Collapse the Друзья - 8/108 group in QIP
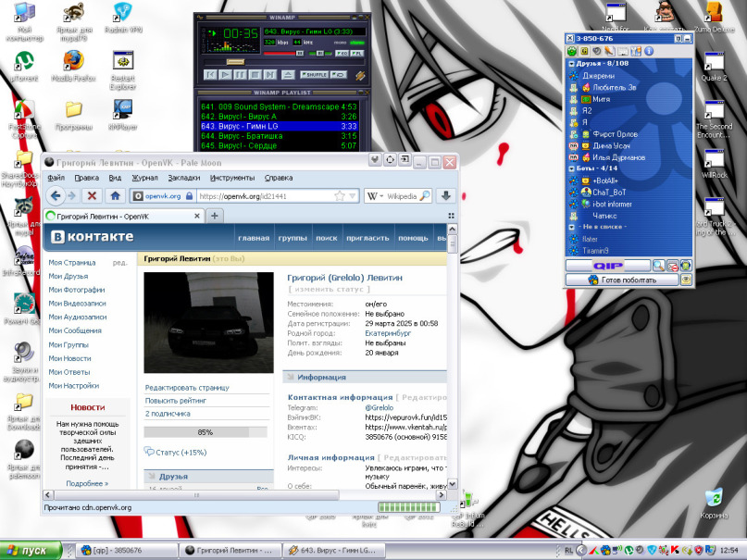 572,63
